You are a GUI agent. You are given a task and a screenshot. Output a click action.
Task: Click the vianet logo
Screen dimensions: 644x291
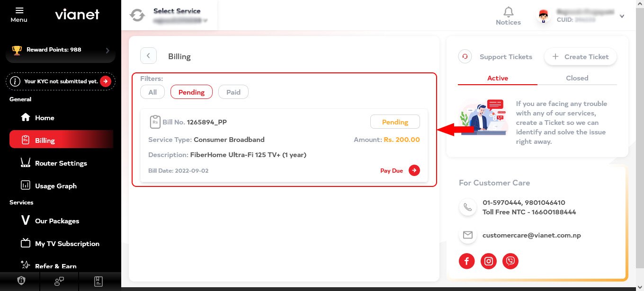(x=77, y=14)
